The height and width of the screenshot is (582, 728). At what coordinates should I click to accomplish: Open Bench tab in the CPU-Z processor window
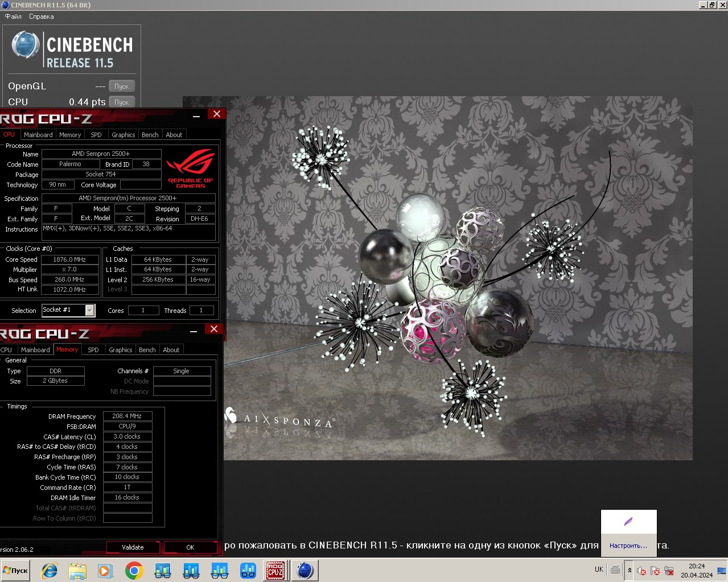point(150,135)
